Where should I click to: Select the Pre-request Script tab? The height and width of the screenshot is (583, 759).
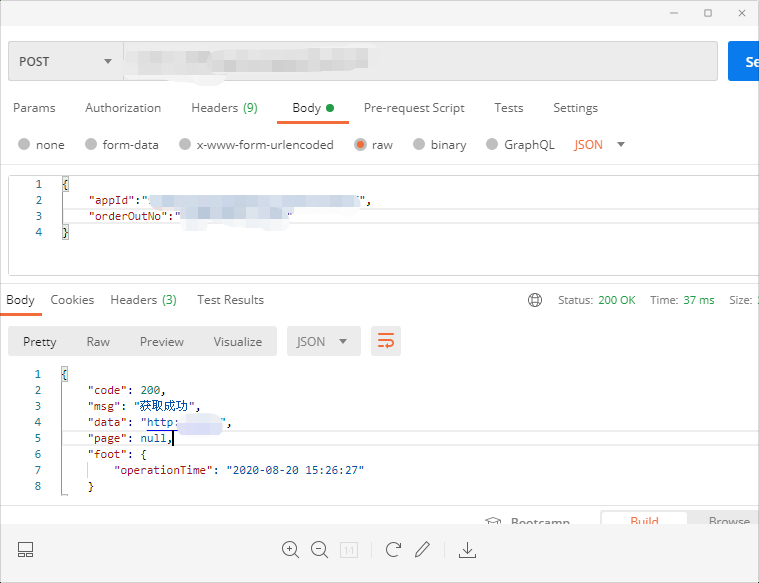click(x=414, y=108)
